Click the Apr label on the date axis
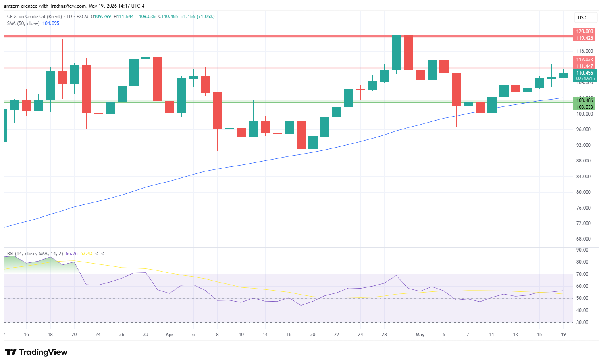Screen dimensions: 603x364 [x=170, y=335]
